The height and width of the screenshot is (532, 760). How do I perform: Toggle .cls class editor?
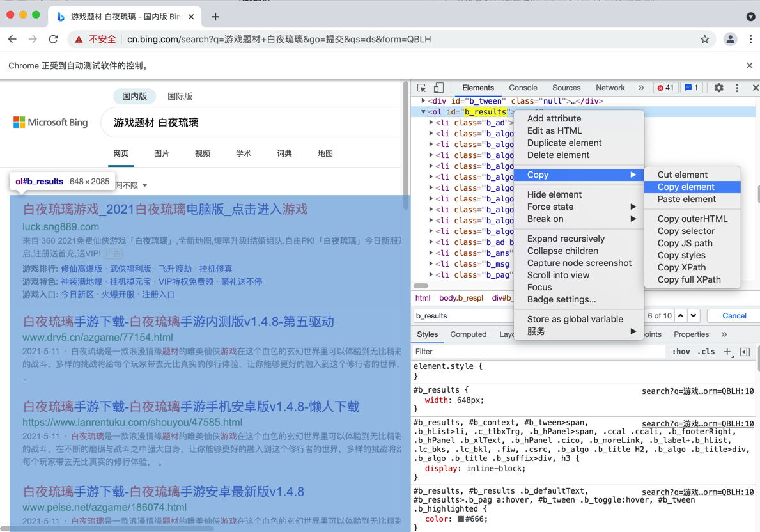[x=706, y=352]
